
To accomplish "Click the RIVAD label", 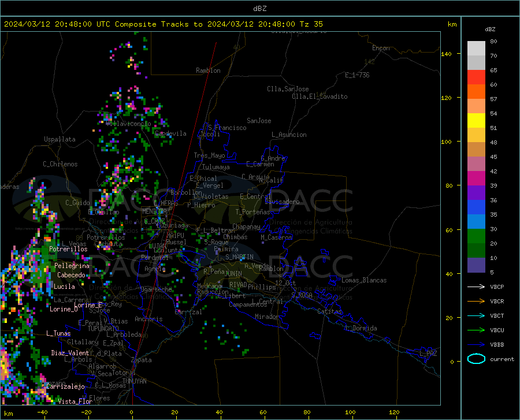I will point(238,285).
